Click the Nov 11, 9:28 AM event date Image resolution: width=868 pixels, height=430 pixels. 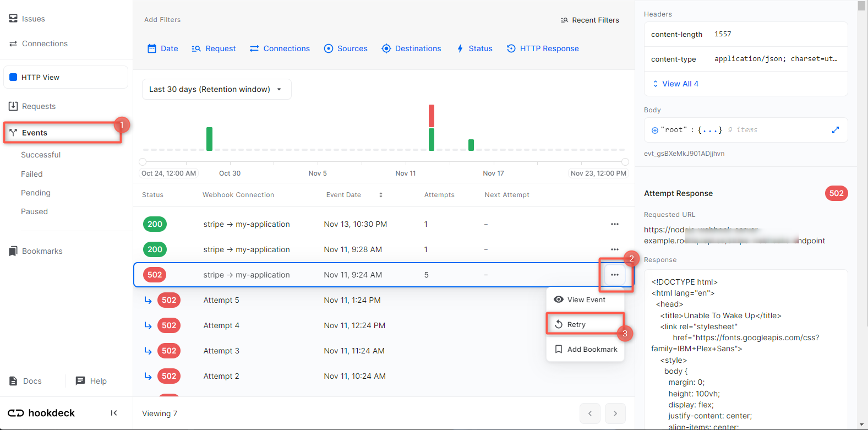tap(353, 249)
